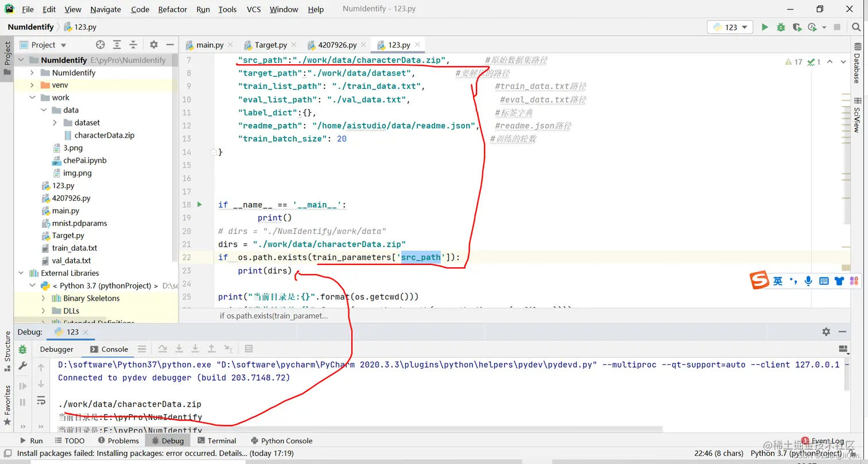The width and height of the screenshot is (868, 464).
Task: Open Project panel gear settings
Action: [154, 45]
